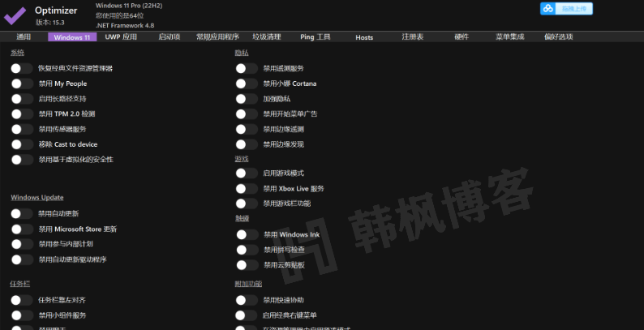Turn on 禁用自动更新驱动程序 switch
Image resolution: width=644 pixels, height=330 pixels.
point(22,259)
